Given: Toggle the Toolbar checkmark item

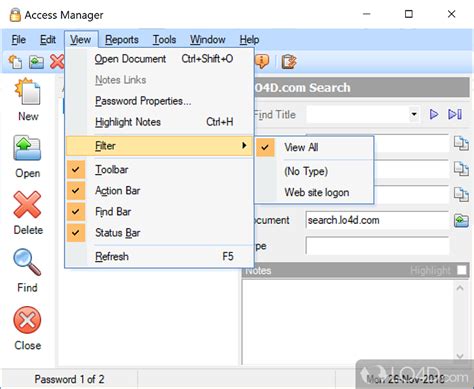Looking at the screenshot, I should (x=159, y=170).
